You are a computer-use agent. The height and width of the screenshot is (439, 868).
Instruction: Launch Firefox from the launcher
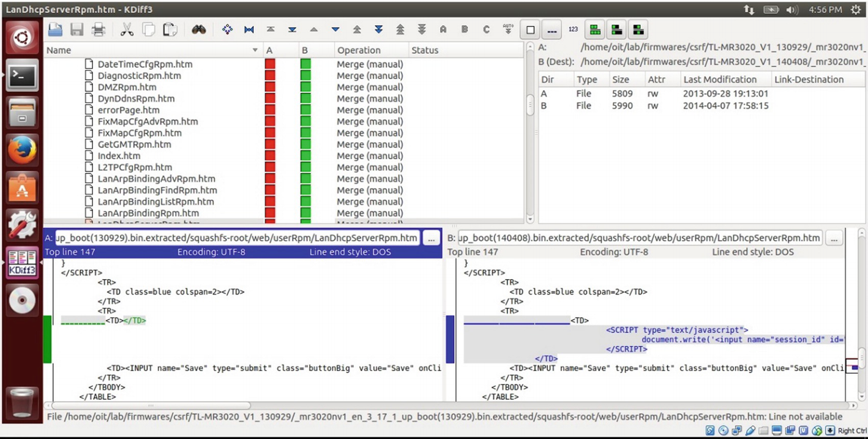click(23, 150)
